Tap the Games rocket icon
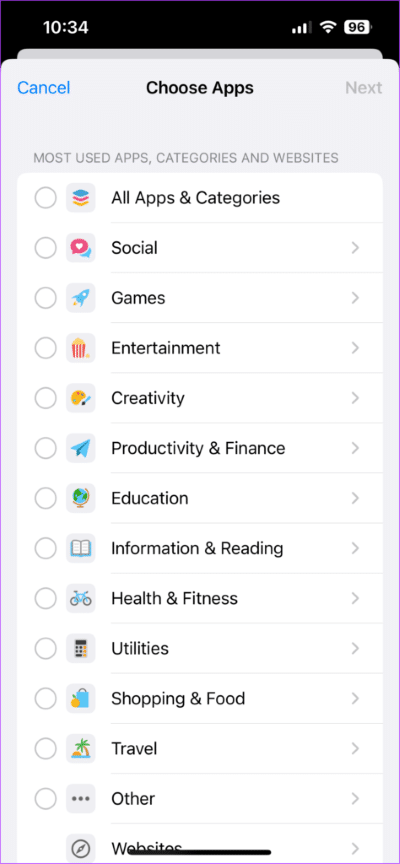Image resolution: width=400 pixels, height=864 pixels. click(80, 298)
